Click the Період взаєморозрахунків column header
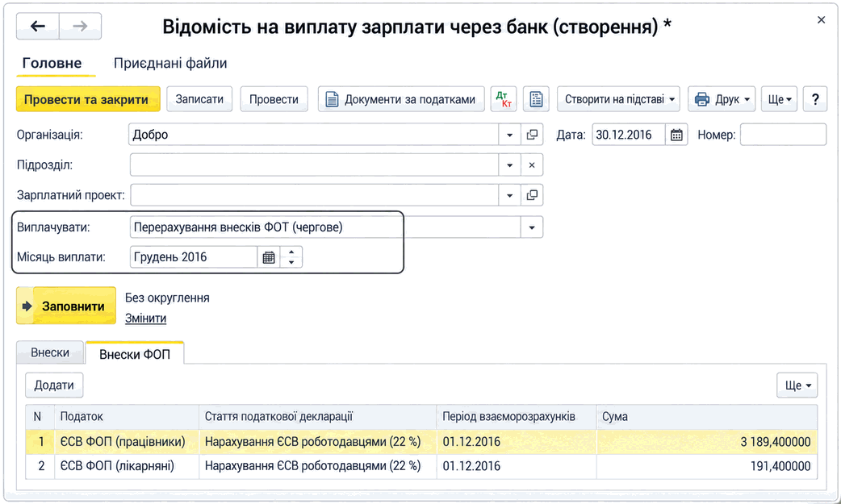The width and height of the screenshot is (841, 504). (x=517, y=417)
